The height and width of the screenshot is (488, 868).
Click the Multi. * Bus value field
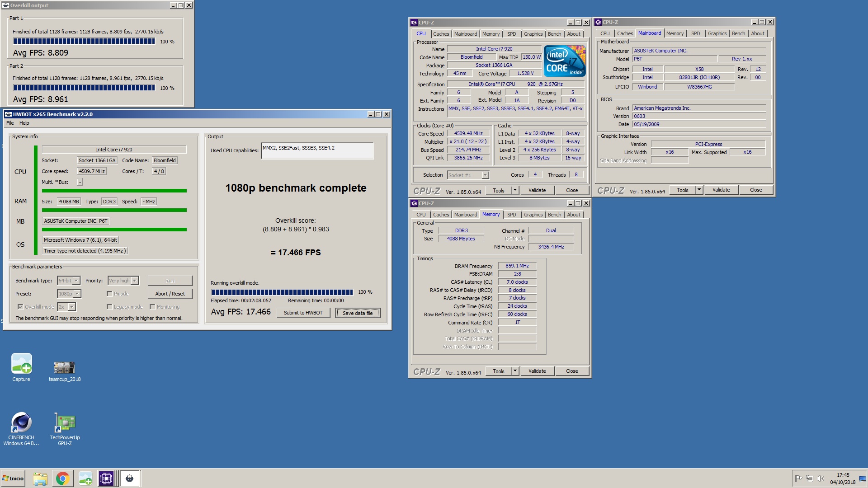pyautogui.click(x=80, y=182)
